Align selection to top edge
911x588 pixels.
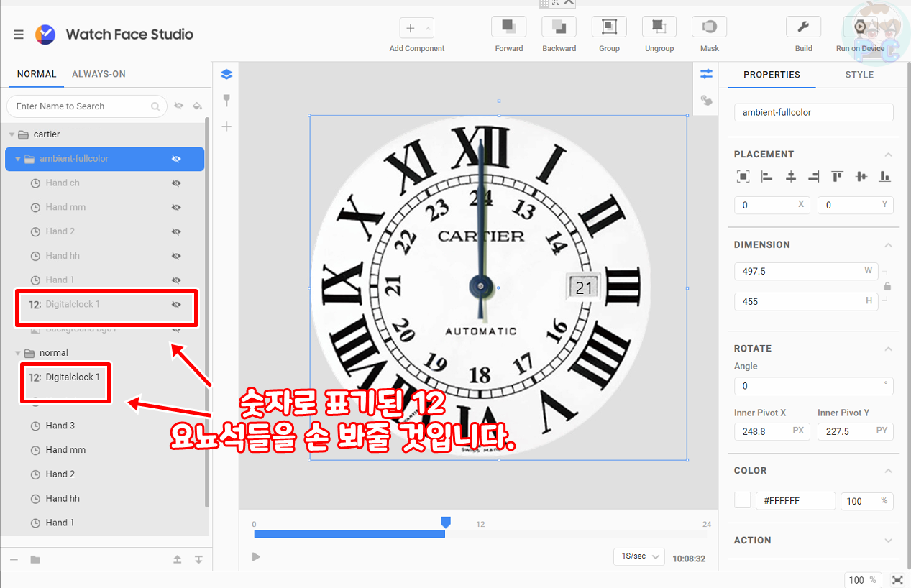[838, 176]
